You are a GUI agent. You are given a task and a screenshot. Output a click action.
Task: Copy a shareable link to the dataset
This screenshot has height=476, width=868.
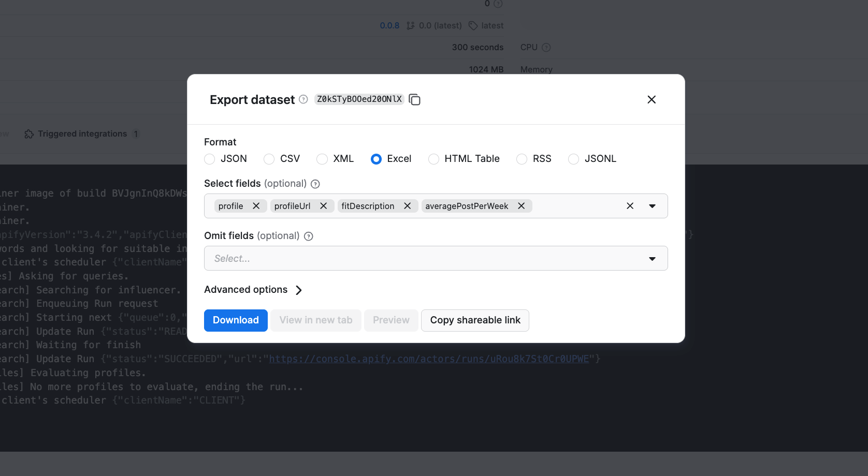(474, 320)
